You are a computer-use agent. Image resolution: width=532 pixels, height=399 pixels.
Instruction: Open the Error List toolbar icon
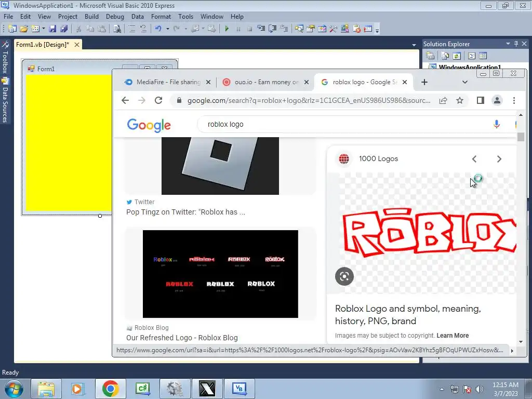pos(356,29)
